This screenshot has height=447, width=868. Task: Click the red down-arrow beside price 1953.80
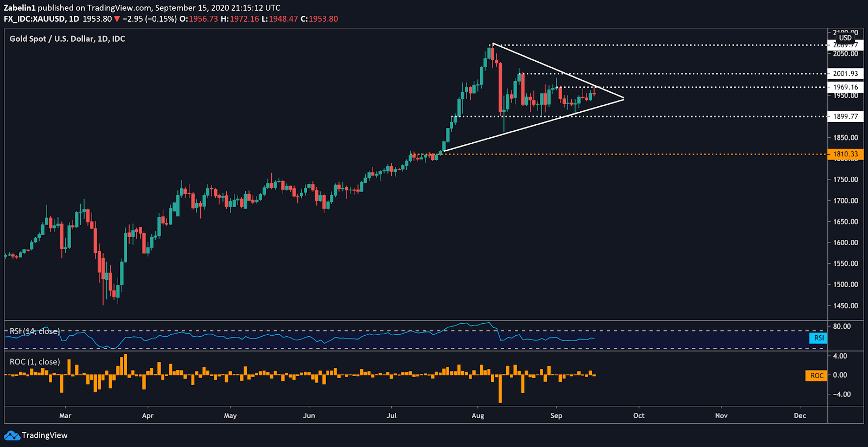click(117, 19)
